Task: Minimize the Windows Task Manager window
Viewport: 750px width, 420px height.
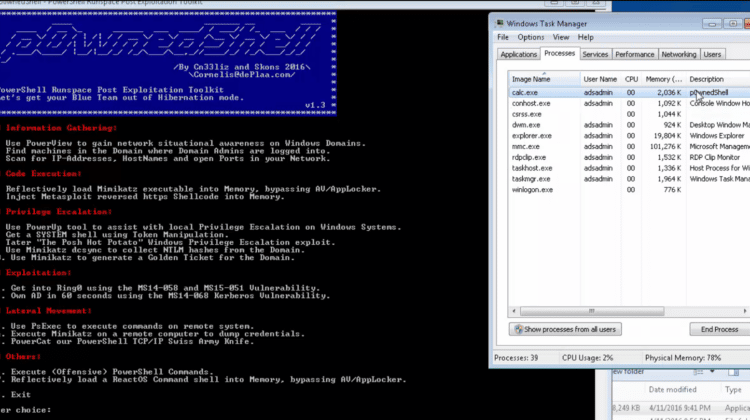Action: [712, 24]
